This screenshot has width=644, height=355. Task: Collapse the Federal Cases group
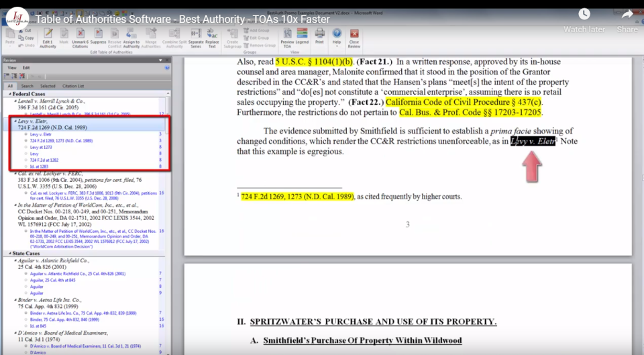(10, 94)
